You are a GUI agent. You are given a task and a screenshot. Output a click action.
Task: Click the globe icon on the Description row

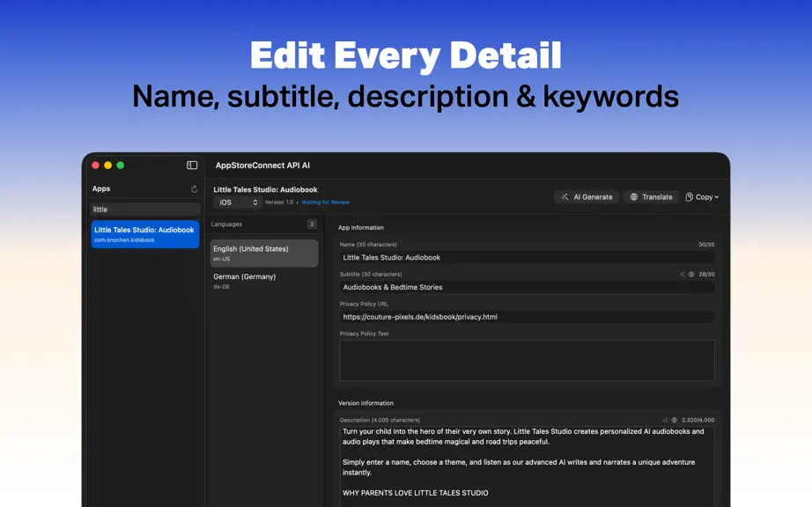coord(675,420)
